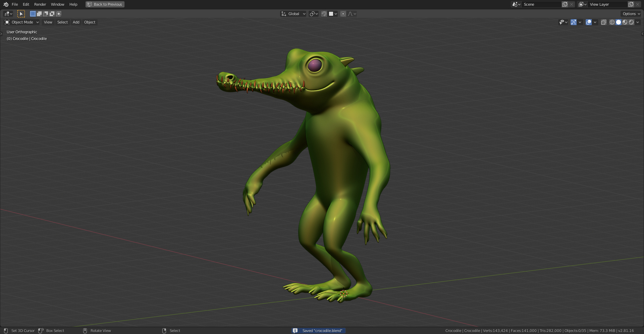644x334 pixels.
Task: Click the Select right-mouse icon in status bar
Action: [x=164, y=331]
